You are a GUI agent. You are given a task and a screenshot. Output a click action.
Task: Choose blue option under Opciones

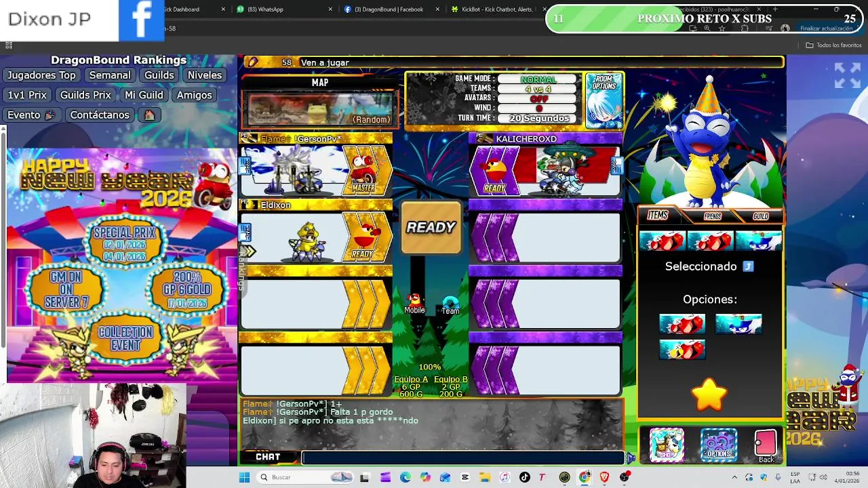tap(738, 325)
